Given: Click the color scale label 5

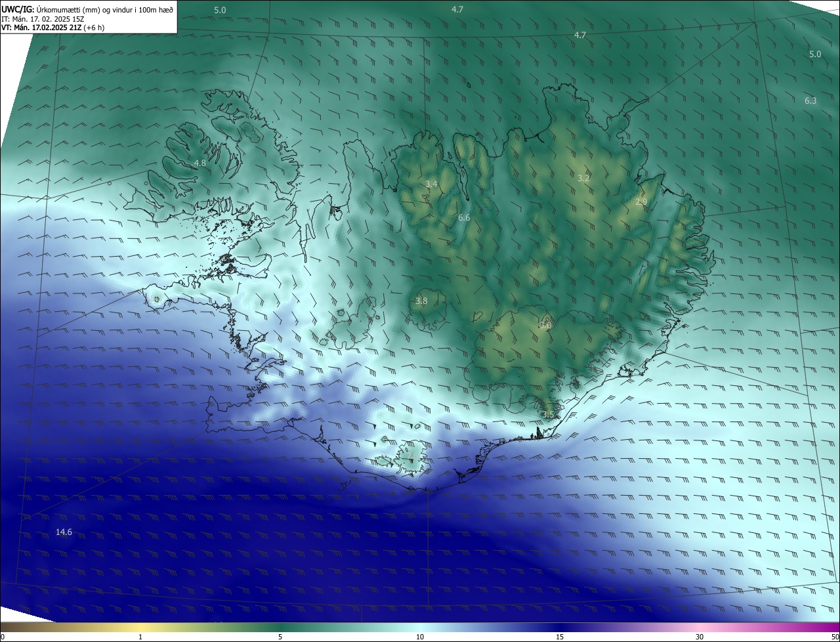Looking at the screenshot, I should (x=280, y=637).
